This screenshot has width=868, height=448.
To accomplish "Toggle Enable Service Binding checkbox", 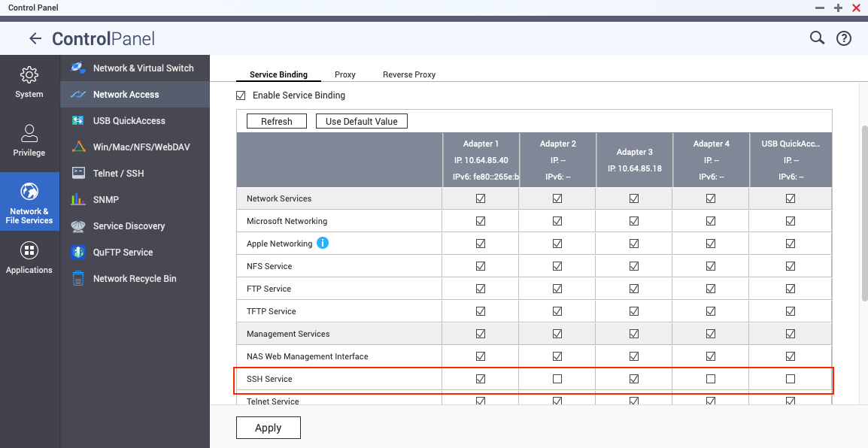I will tap(241, 95).
